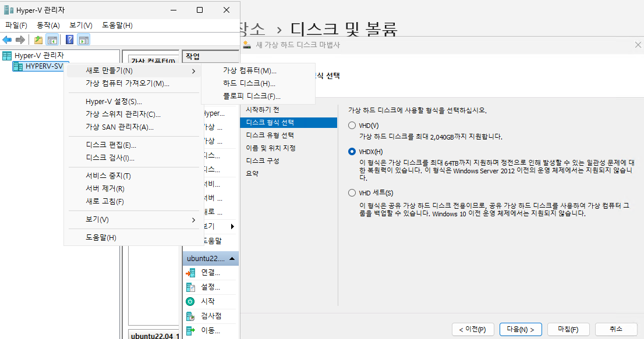The image size is (644, 339).
Task: Select 새로 고침(F) menu entry
Action: [133, 201]
